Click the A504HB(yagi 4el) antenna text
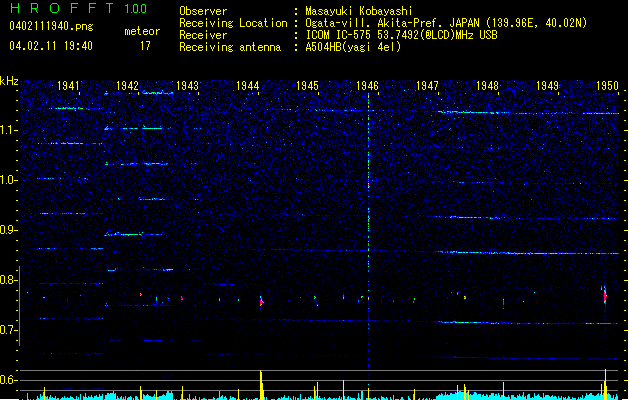The height and width of the screenshot is (400, 629). coord(353,47)
